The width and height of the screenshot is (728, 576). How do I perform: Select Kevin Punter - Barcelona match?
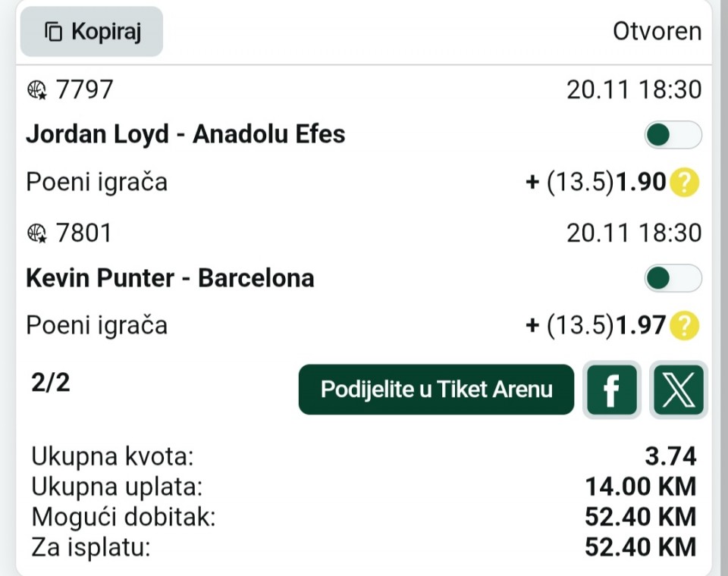coord(170,278)
